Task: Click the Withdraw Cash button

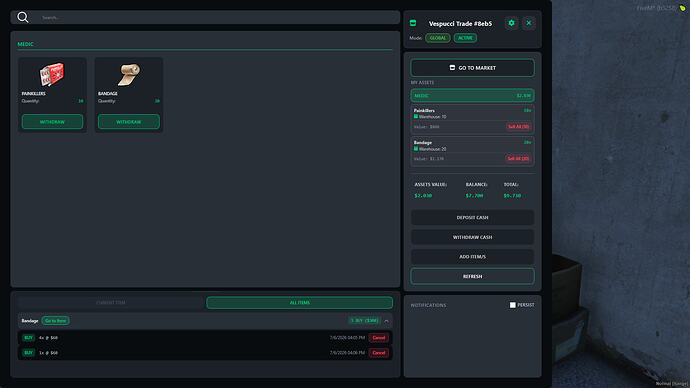Action: click(x=472, y=237)
